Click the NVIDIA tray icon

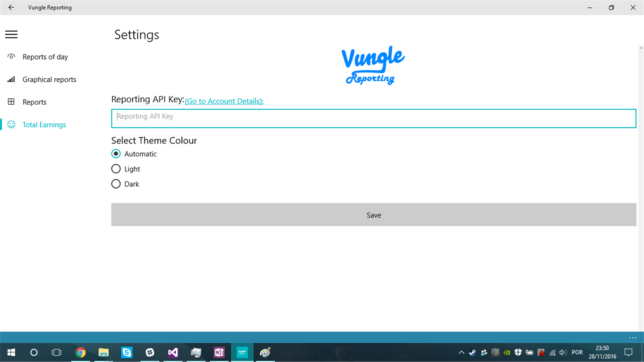point(507,353)
